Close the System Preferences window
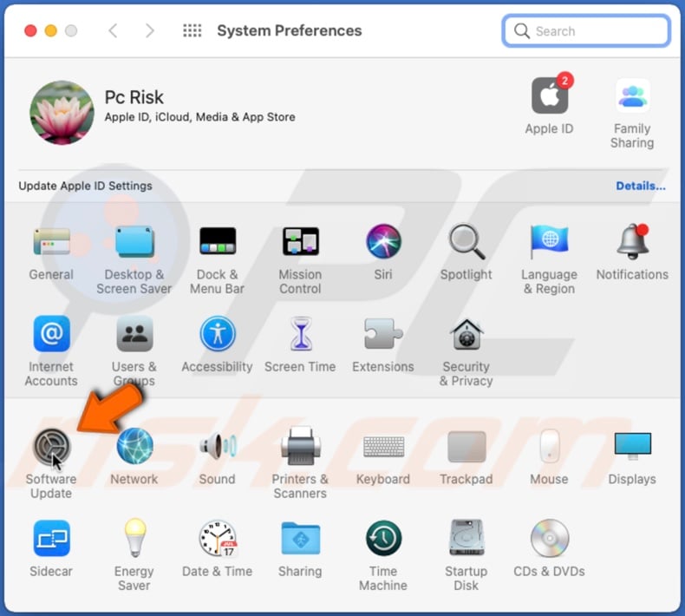The width and height of the screenshot is (685, 616). 30,30
